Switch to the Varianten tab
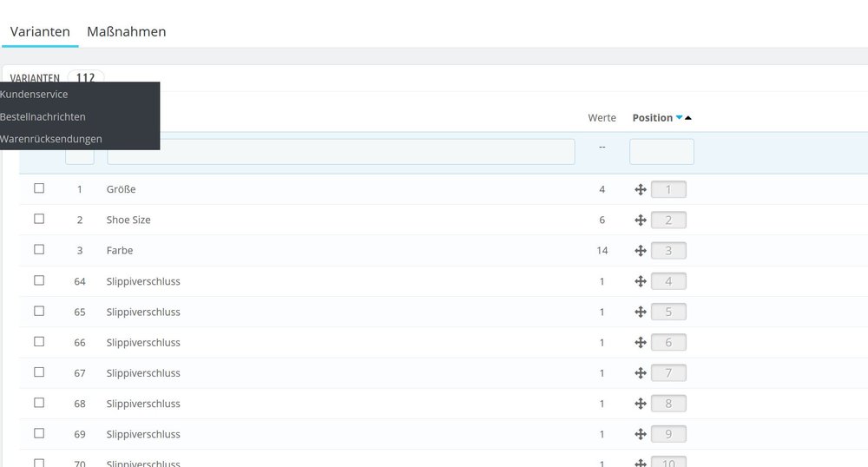This screenshot has width=868, height=467. coord(40,31)
